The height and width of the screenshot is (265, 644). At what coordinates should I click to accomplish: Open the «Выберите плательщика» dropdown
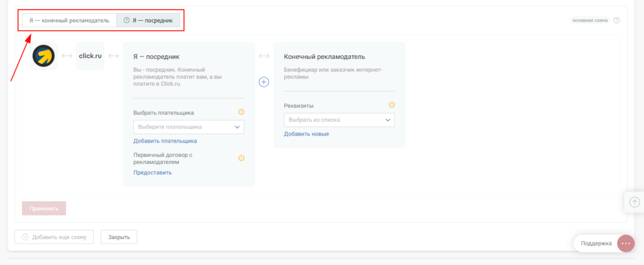(189, 127)
